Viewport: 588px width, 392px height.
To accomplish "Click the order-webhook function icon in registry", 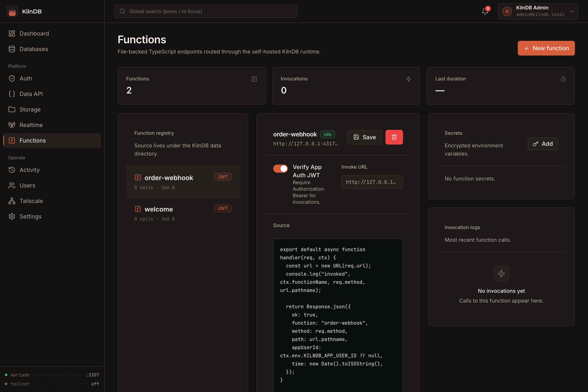I will coord(138,177).
